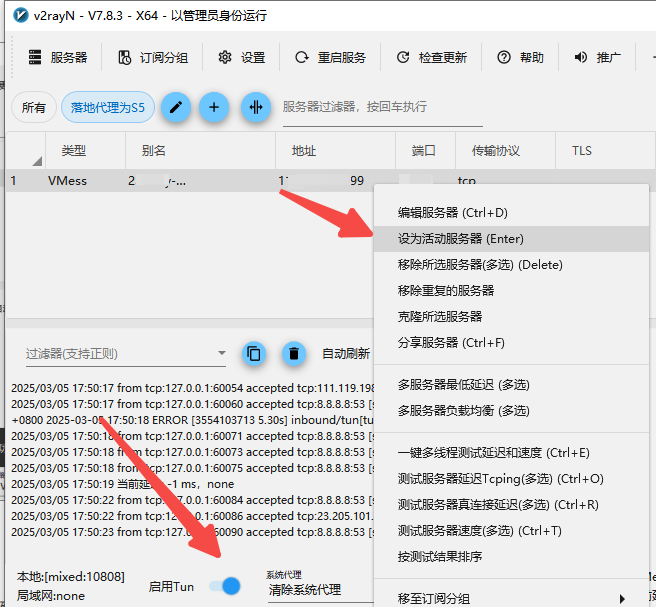Choose 多服务器负载均衡 (多选) menu entry
Image resolution: width=656 pixels, height=607 pixels.
511,410
